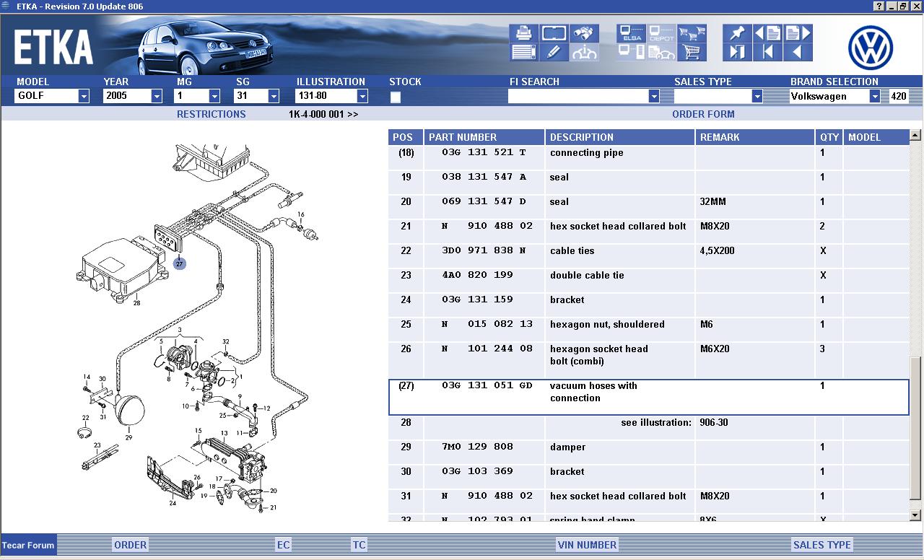This screenshot has height=560, width=924.
Task: Click the parts list view icon
Action: tap(523, 52)
